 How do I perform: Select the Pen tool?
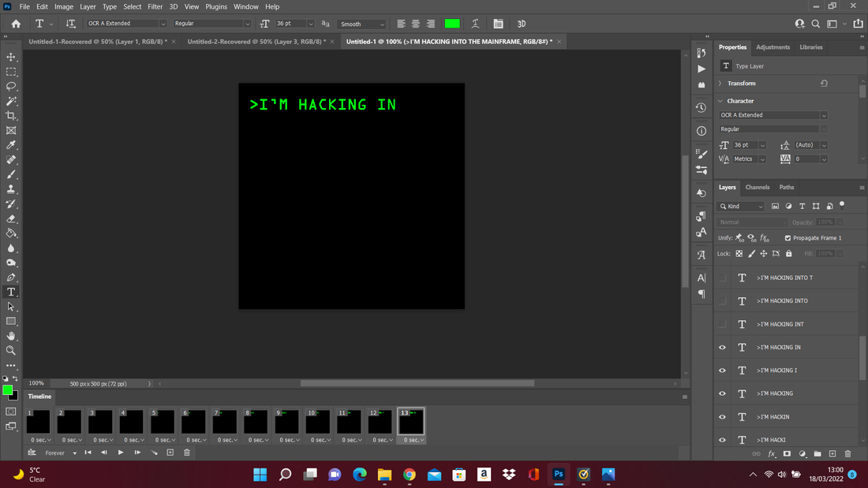pyautogui.click(x=11, y=278)
